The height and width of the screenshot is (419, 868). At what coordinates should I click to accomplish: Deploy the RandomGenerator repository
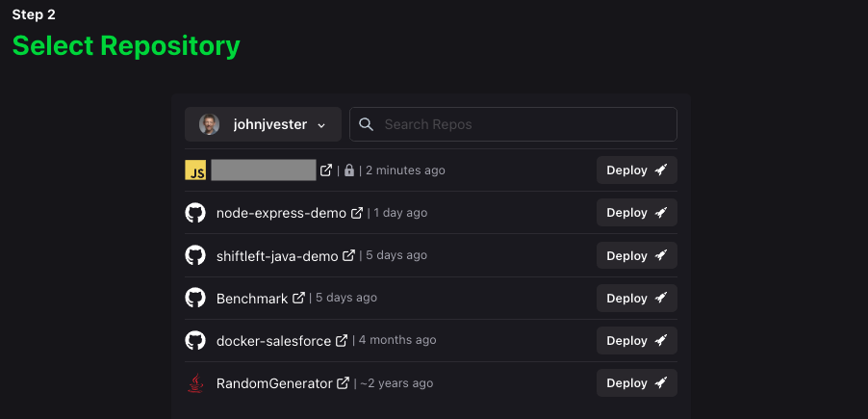click(x=636, y=383)
